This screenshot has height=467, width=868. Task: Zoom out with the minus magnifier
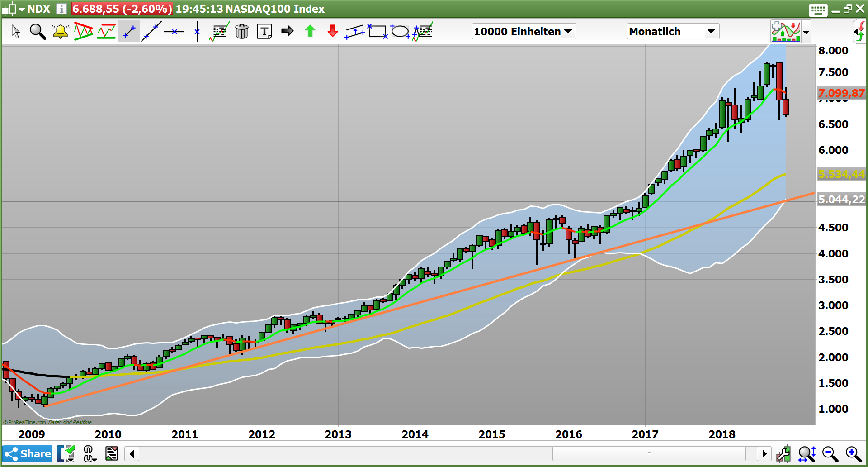point(830,454)
